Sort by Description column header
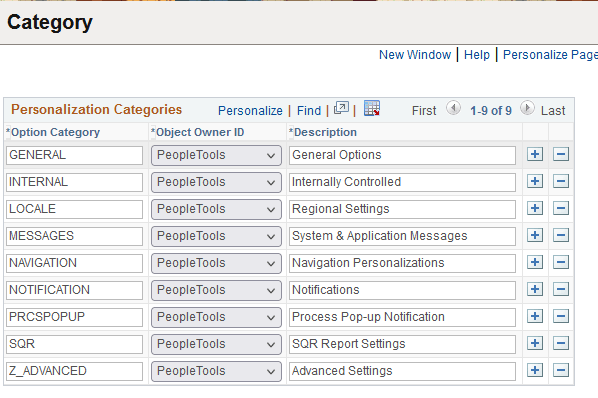Screen dimensions: 598x398 point(325,132)
